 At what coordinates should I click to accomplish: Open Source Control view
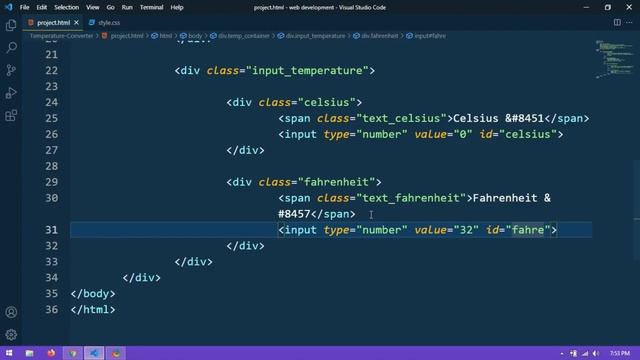pos(11,70)
